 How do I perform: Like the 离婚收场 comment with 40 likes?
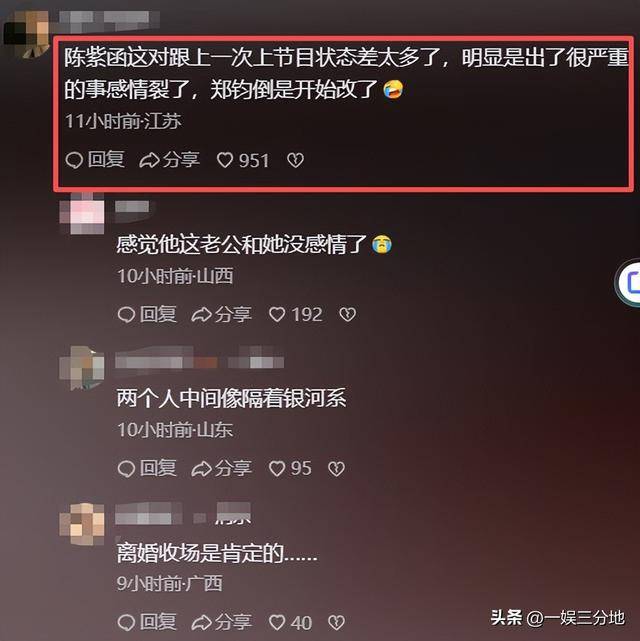coord(290,623)
